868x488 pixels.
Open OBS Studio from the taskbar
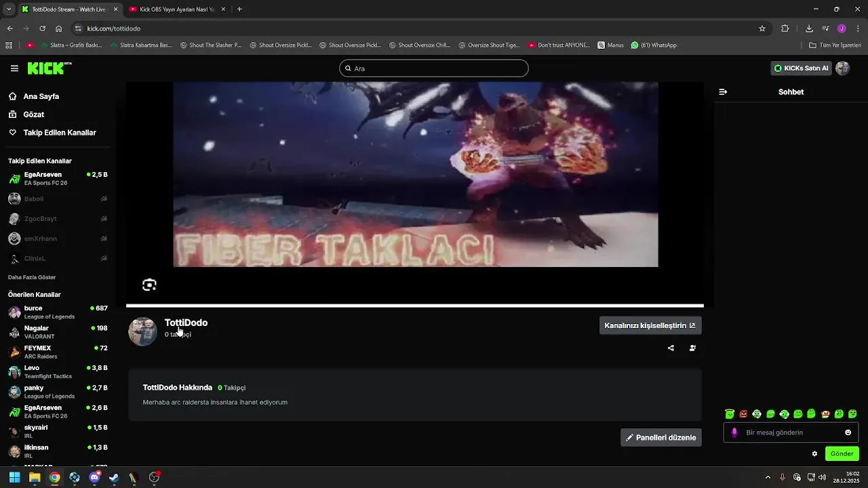pos(155,477)
